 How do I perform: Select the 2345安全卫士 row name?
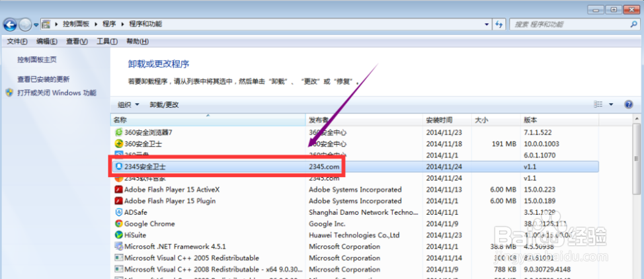[145, 167]
